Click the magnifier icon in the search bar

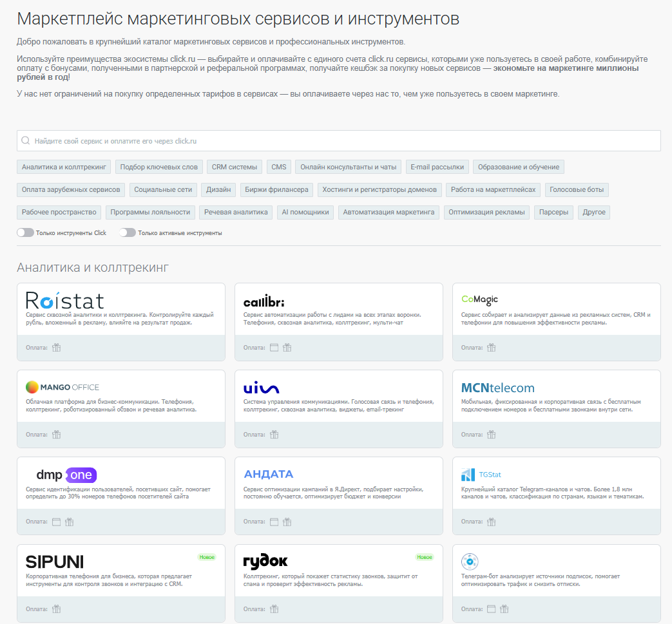pos(26,140)
